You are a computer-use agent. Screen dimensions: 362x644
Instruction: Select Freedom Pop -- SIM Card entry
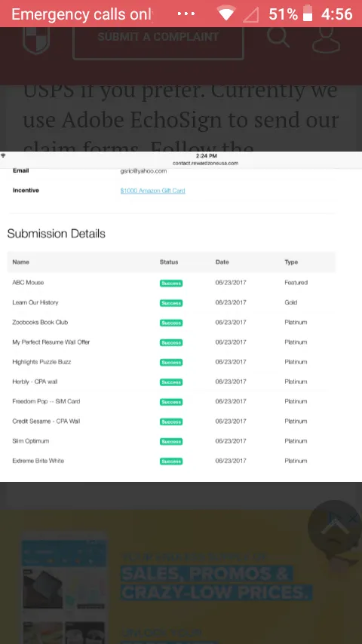click(x=46, y=401)
